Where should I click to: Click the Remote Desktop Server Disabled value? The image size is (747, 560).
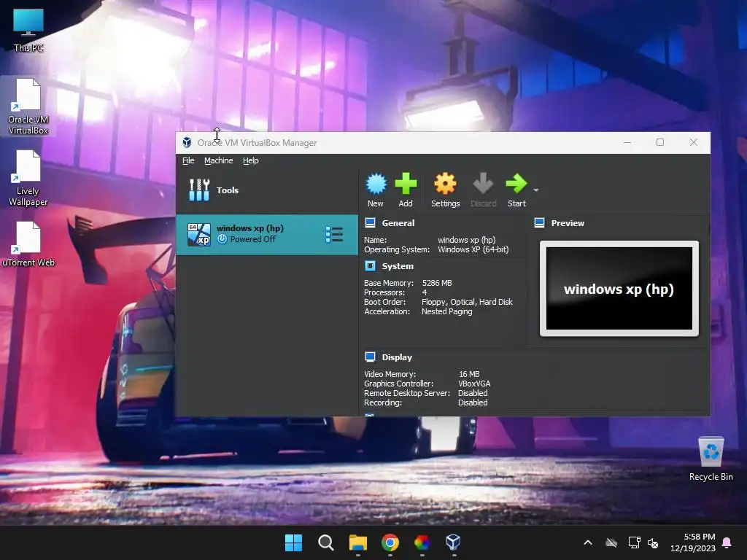473,393
